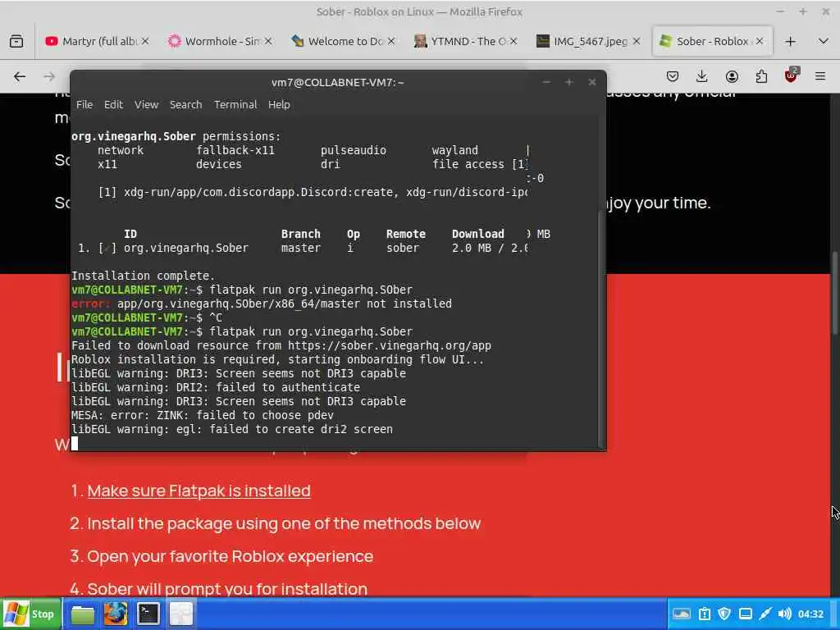Click the blank window taskbar icon

[181, 614]
